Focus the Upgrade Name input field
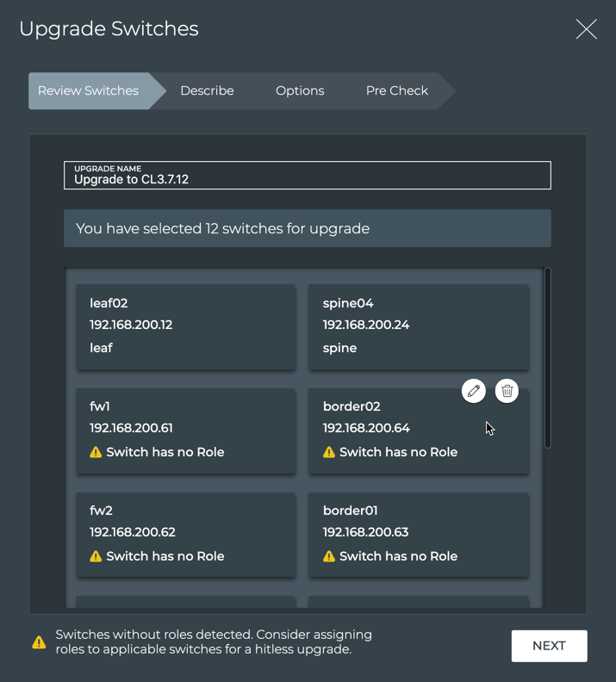 click(308, 179)
